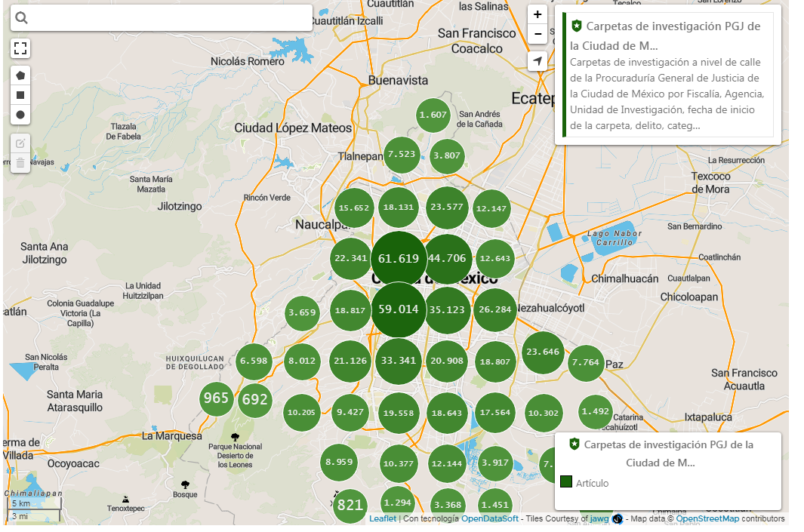Open the 965 cluster marker
Image resolution: width=804 pixels, height=532 pixels.
[216, 398]
